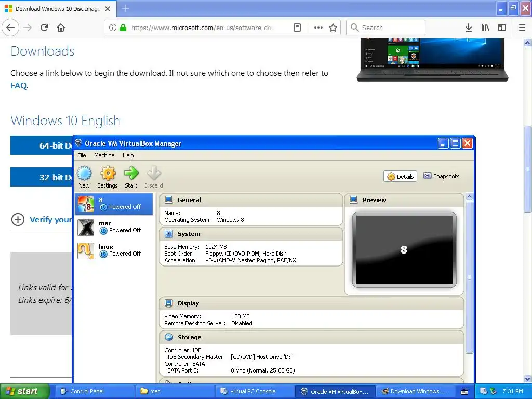Screen dimensions: 532x399
Task: Select the Download Windows 10 Disc Image tab
Action: click(x=58, y=9)
